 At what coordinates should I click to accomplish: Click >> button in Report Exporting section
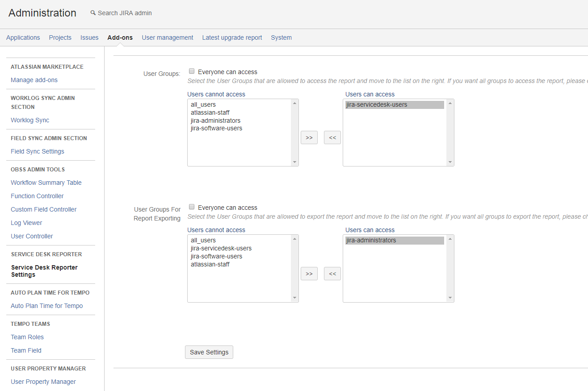pos(309,273)
